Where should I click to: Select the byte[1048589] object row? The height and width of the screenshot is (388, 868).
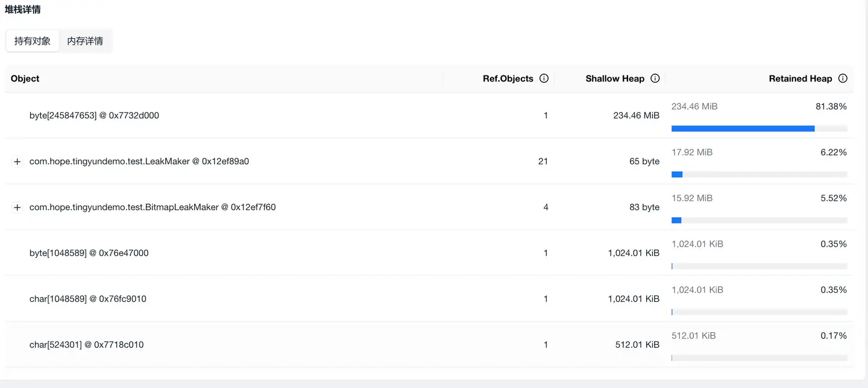pos(89,253)
